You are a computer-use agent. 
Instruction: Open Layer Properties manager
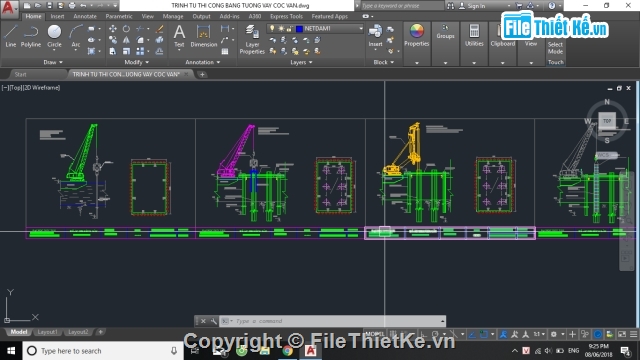252,39
